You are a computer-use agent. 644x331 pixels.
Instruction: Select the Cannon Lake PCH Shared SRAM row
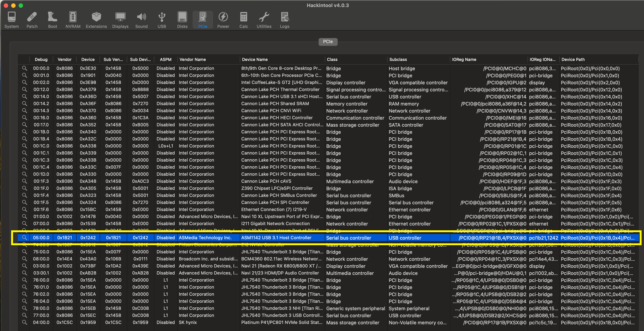pos(328,103)
